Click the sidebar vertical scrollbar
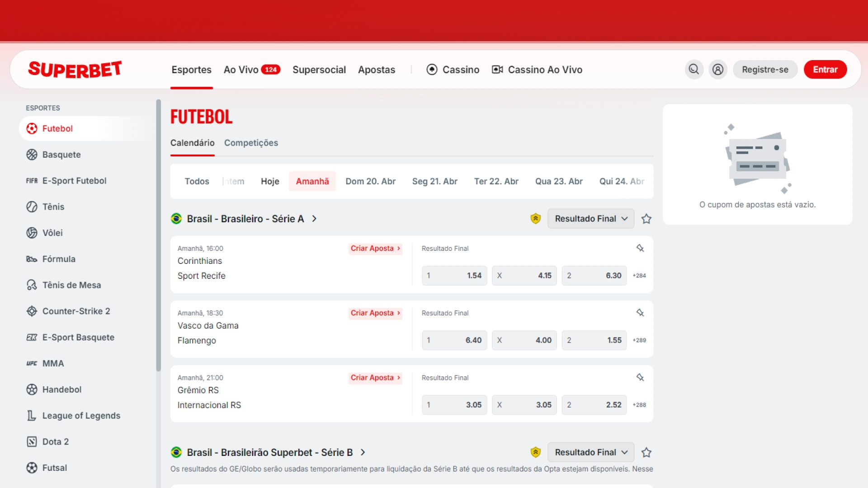The width and height of the screenshot is (868, 488). tap(158, 235)
